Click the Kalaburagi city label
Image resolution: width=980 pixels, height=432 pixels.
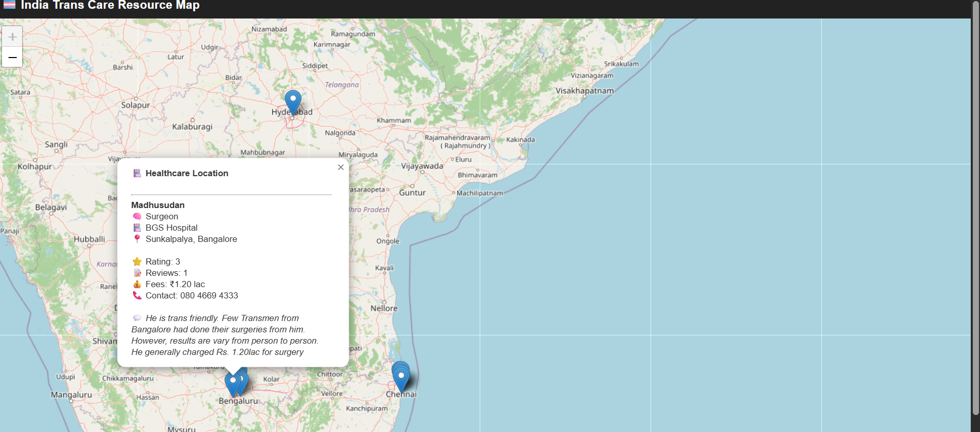tap(192, 126)
